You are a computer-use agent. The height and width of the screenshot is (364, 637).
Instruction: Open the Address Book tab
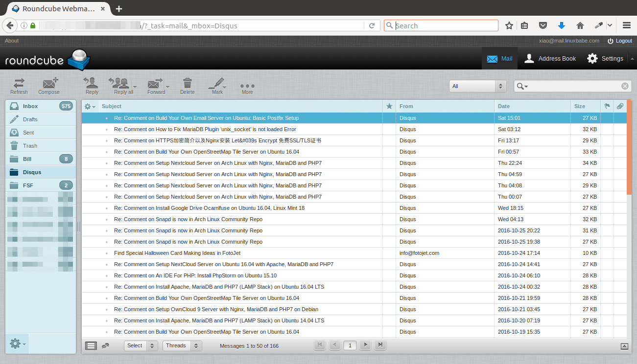550,59
